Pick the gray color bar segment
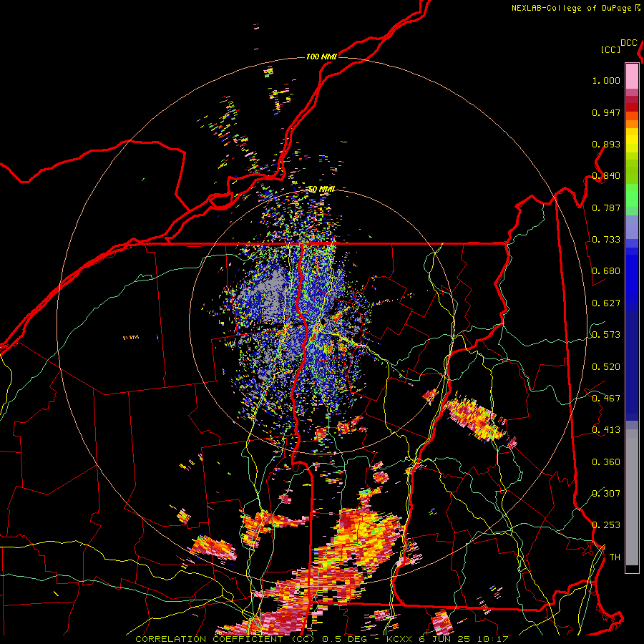 [x=632, y=497]
